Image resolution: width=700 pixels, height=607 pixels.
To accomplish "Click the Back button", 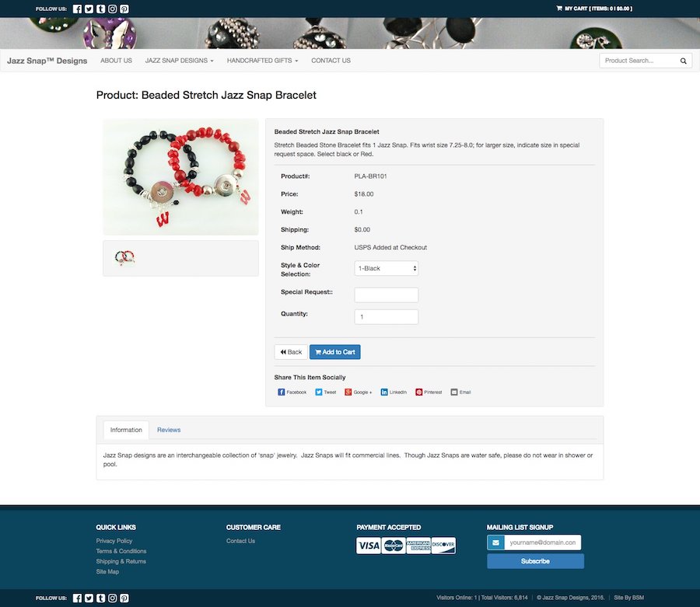I will tap(291, 352).
